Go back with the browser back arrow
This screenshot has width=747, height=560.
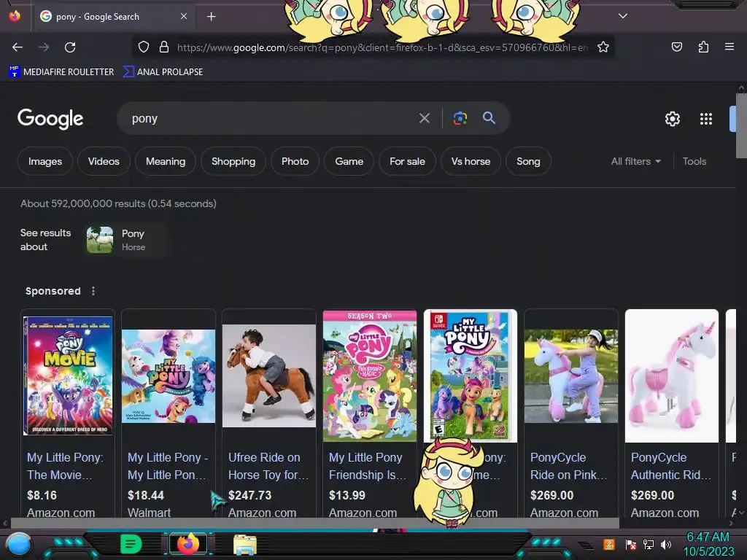coord(18,47)
